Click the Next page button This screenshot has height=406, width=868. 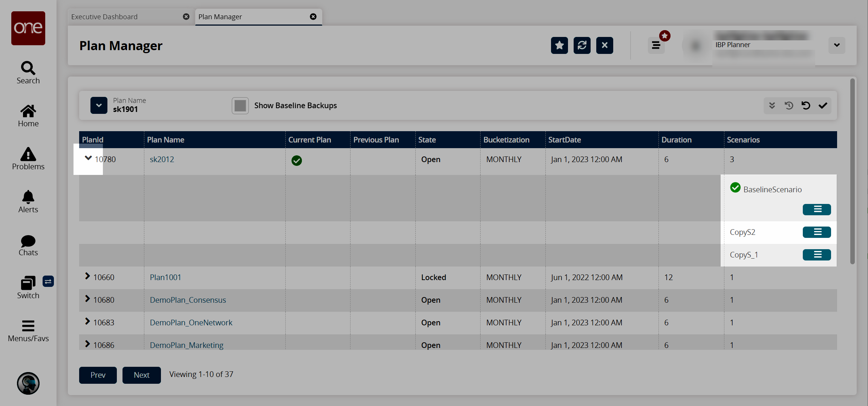tap(141, 375)
